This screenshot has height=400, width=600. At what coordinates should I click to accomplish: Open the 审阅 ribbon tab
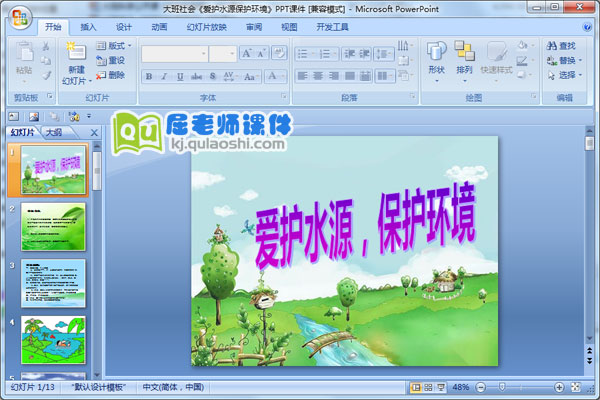tap(254, 27)
